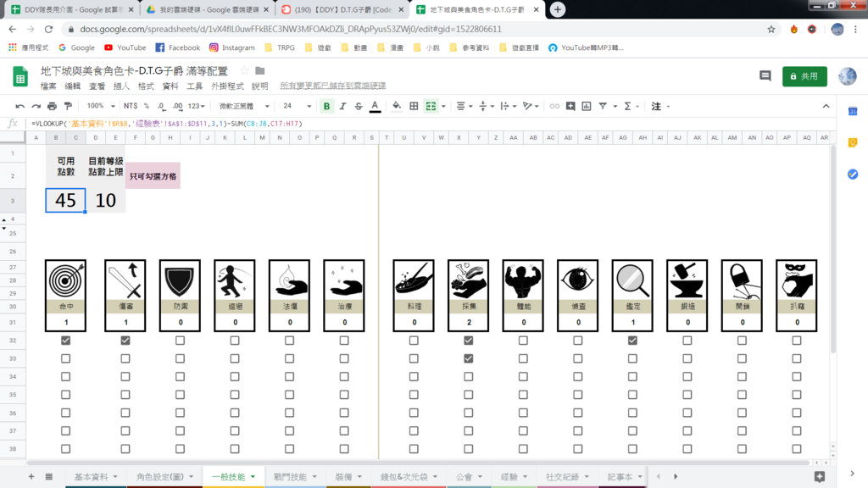
Task: Open the Instagram bookmark
Action: coord(232,47)
